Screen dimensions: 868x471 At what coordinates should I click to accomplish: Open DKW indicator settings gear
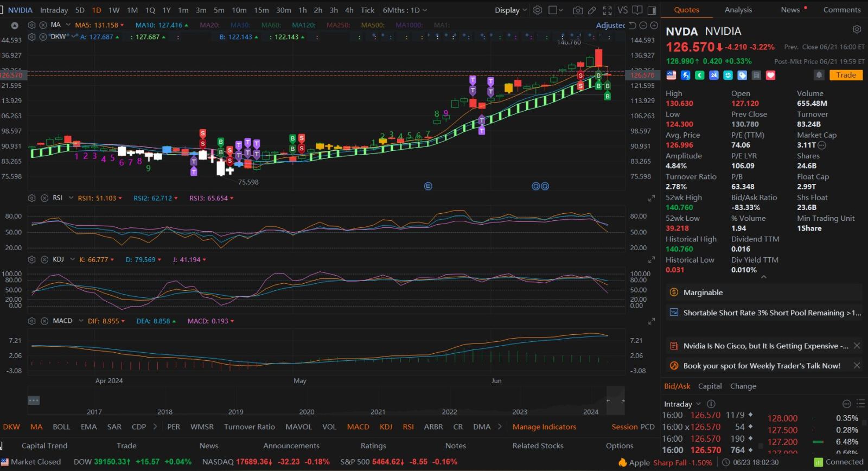(x=32, y=36)
